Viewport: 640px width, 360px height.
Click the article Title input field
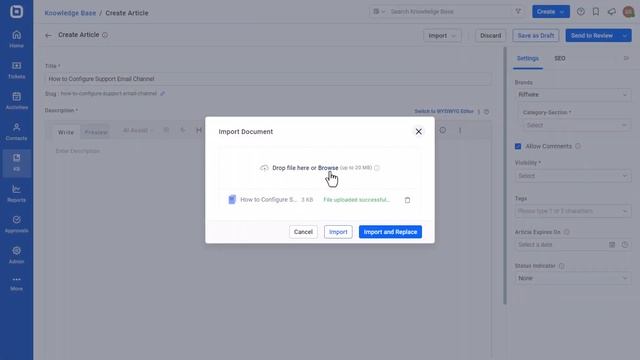click(x=268, y=79)
